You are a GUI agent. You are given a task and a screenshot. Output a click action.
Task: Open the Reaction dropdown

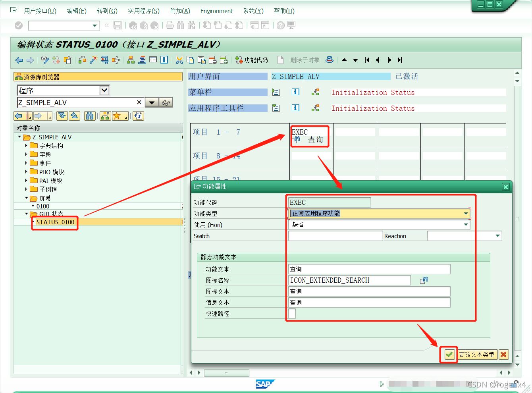coord(497,236)
